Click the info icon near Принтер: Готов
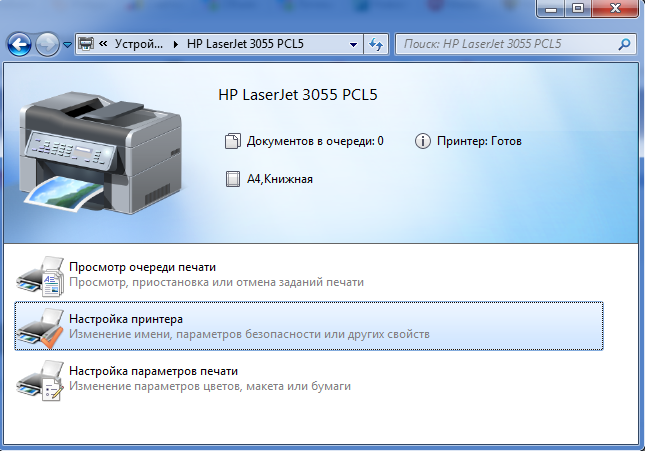The height and width of the screenshot is (451, 645). [422, 141]
